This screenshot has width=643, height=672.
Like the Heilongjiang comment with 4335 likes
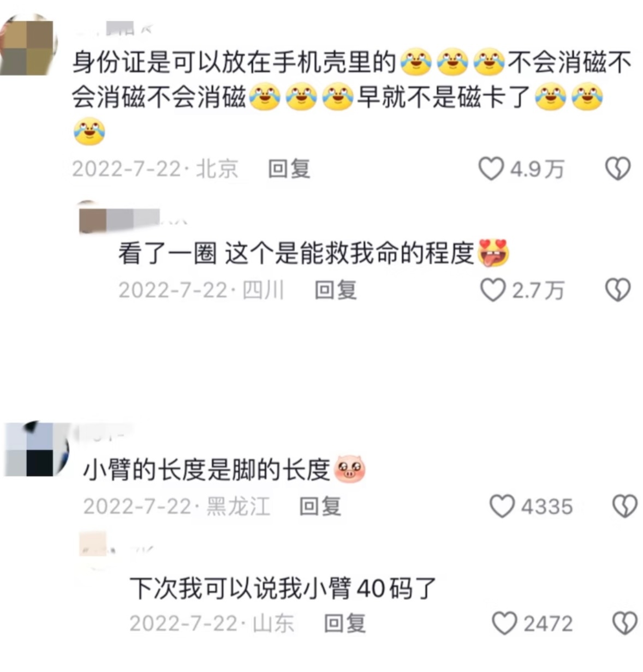(x=502, y=506)
